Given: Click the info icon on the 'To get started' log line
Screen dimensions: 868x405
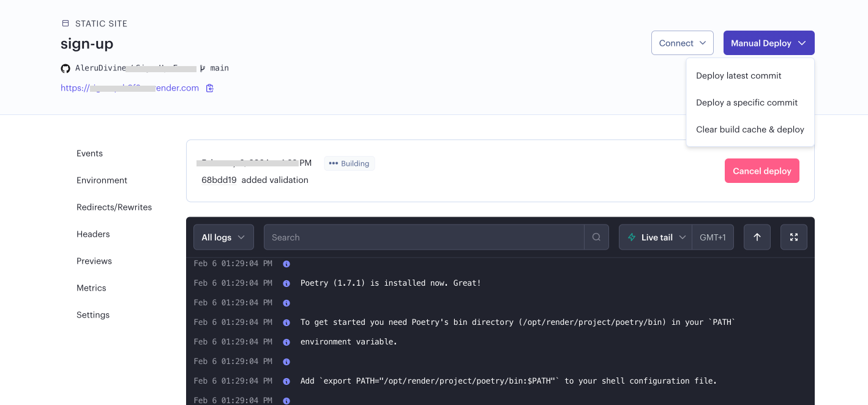Looking at the screenshot, I should [286, 322].
